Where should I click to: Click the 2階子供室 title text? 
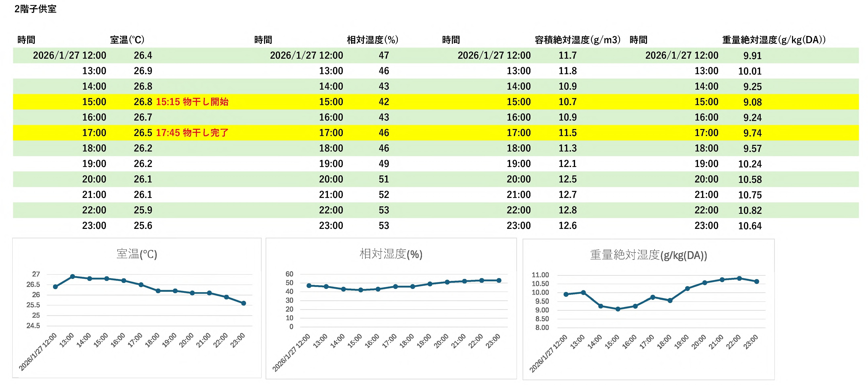point(35,9)
